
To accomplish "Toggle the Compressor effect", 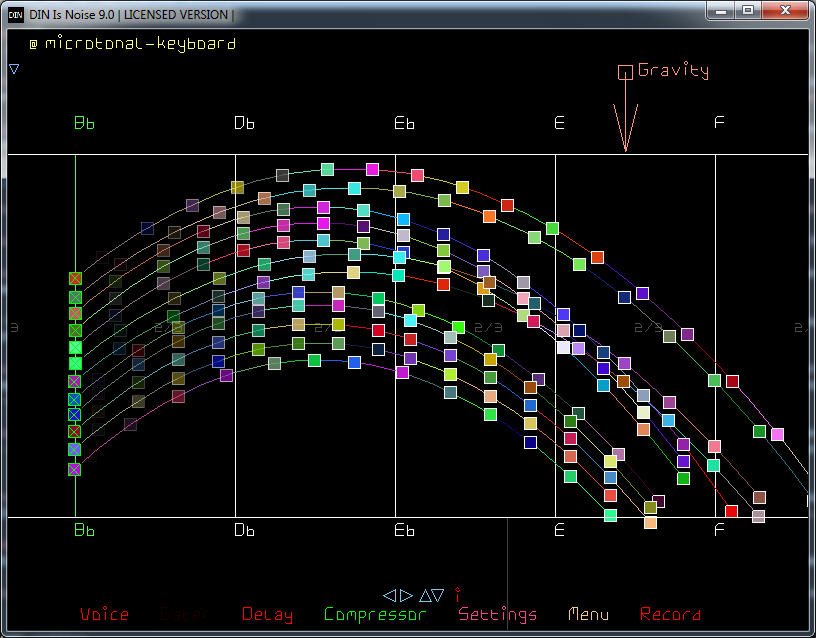I will 375,614.
